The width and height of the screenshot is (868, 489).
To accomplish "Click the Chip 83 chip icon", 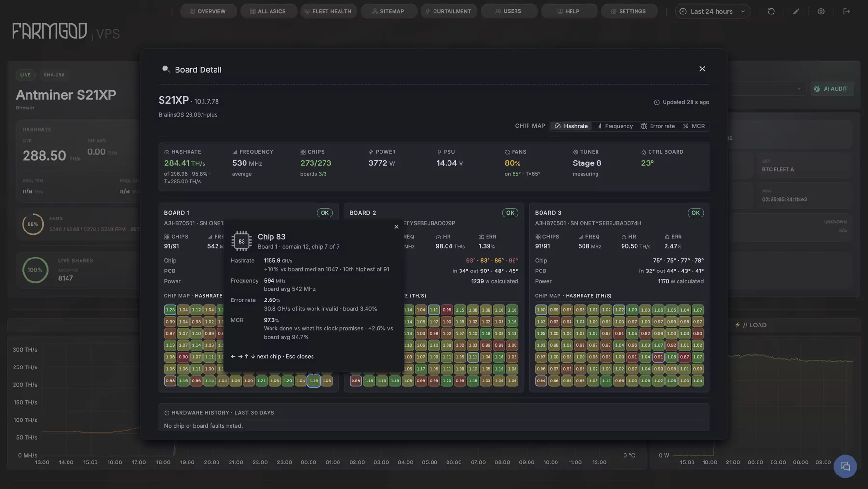I will [x=242, y=241].
